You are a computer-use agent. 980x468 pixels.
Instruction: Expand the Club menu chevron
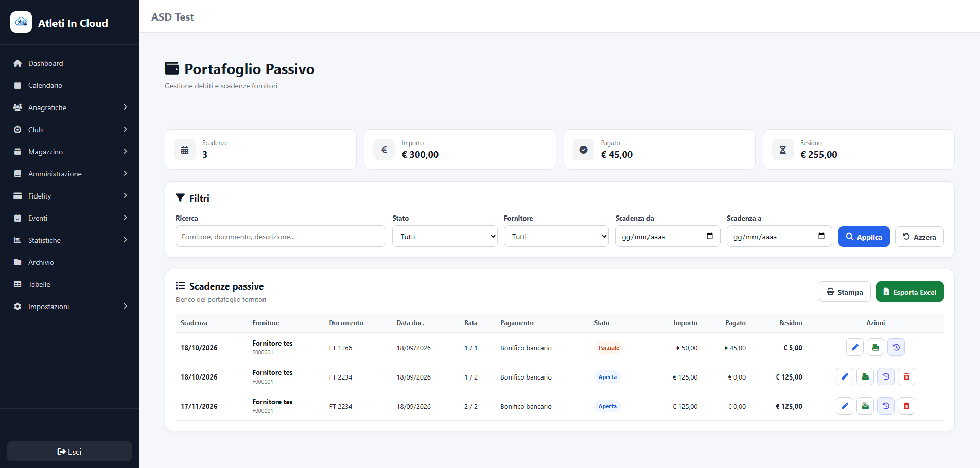click(x=125, y=129)
